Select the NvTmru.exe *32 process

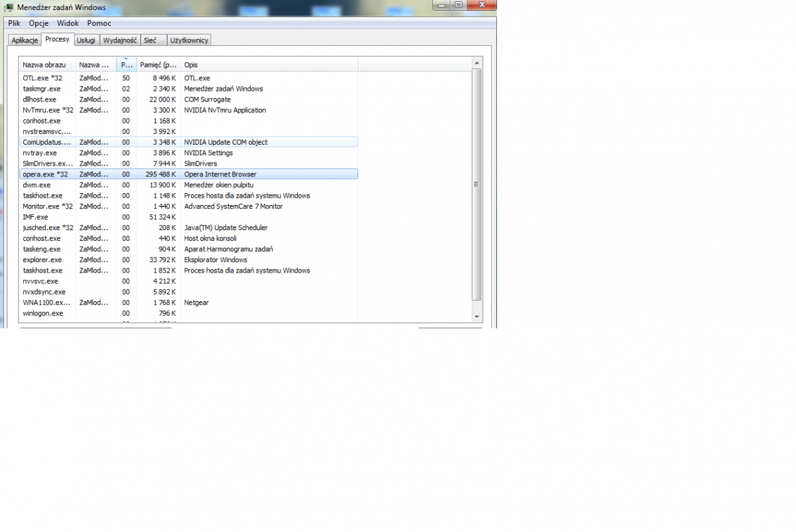188,110
